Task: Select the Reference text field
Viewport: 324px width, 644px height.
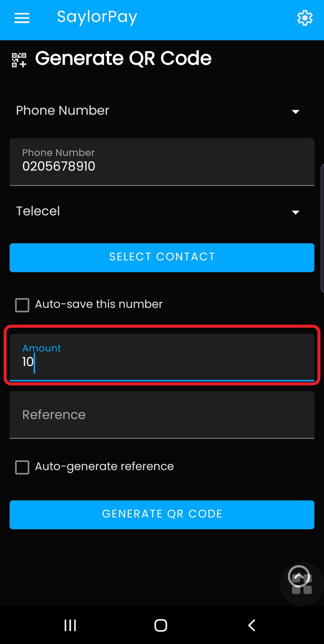Action: [x=162, y=415]
